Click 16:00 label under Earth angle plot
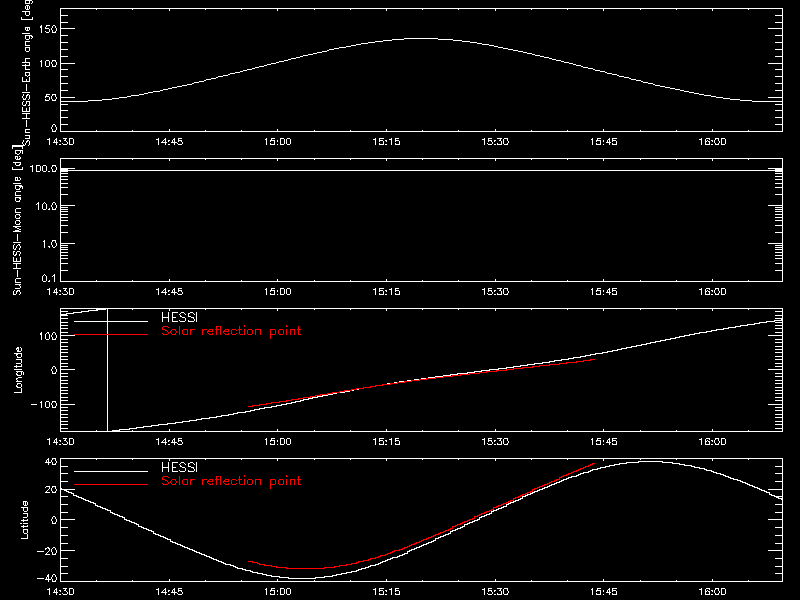 [712, 142]
